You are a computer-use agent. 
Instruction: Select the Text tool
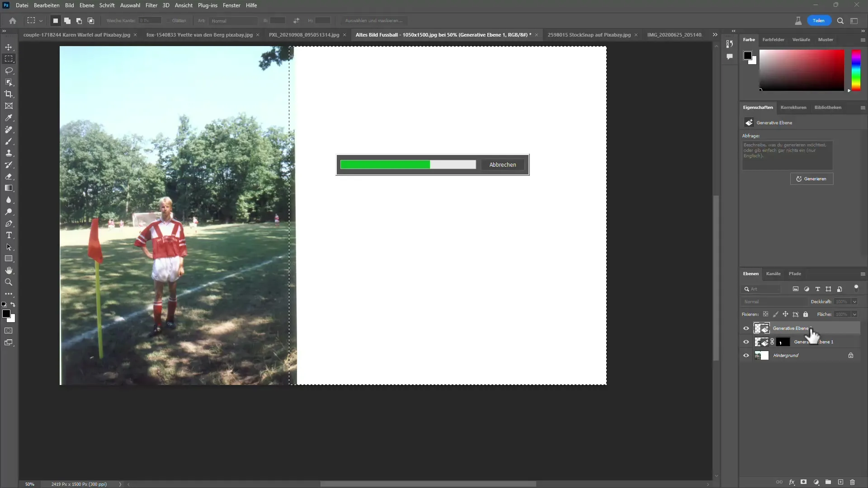point(8,235)
